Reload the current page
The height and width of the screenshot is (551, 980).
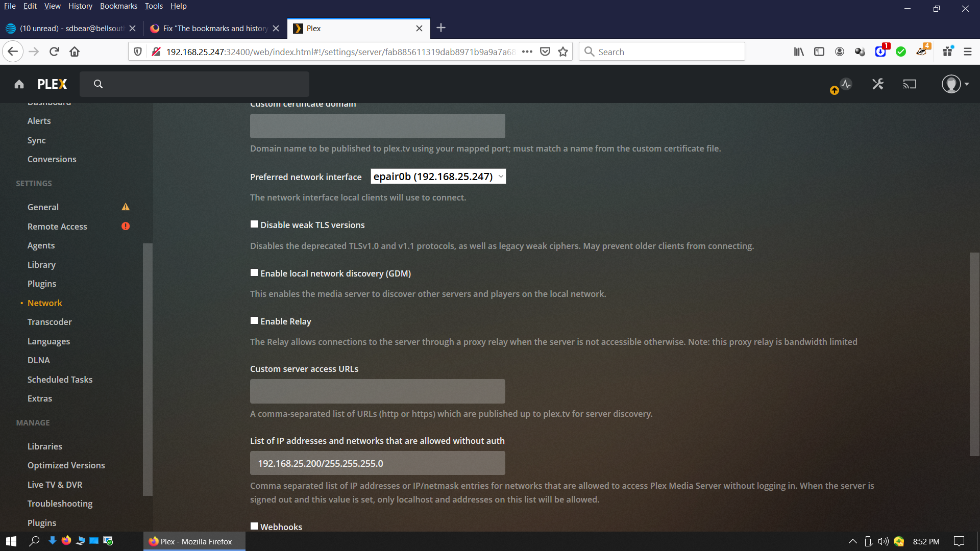coord(54,52)
